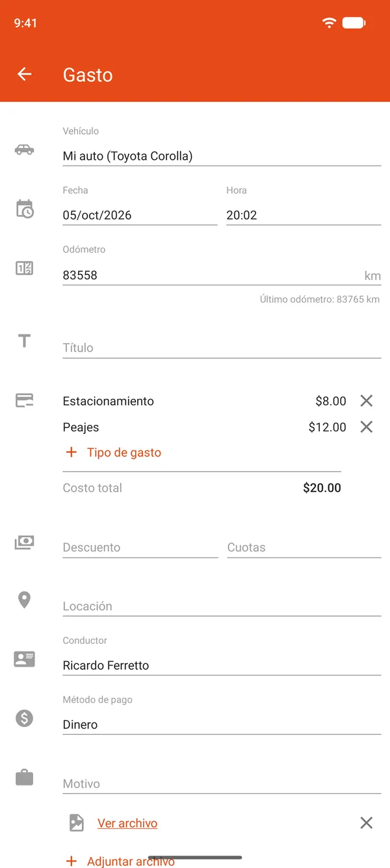Delete the attached file entry

[x=367, y=823]
